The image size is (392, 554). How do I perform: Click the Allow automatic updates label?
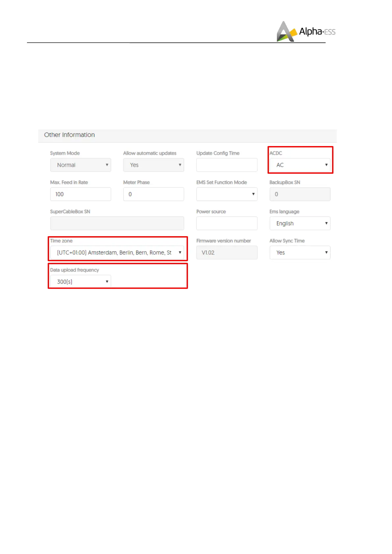click(150, 153)
